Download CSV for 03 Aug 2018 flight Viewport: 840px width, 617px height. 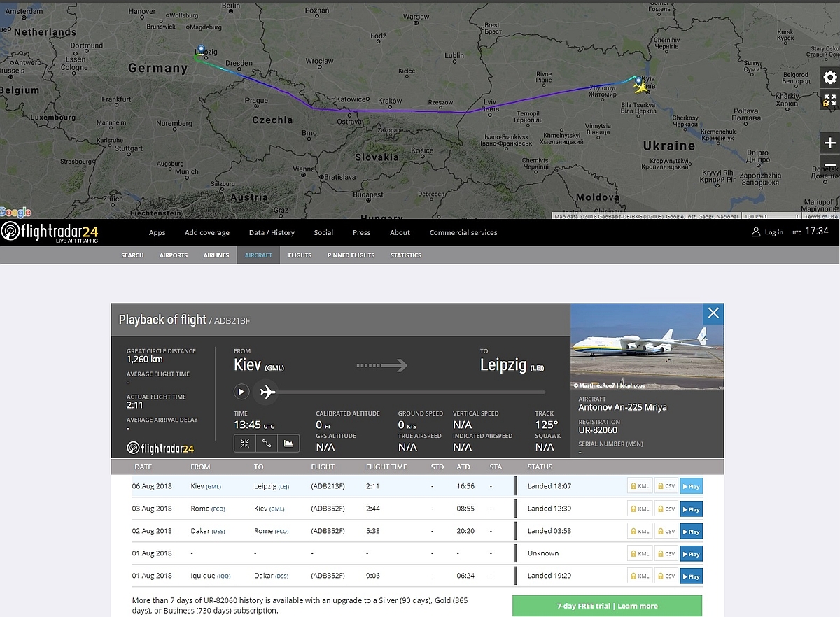[666, 509]
